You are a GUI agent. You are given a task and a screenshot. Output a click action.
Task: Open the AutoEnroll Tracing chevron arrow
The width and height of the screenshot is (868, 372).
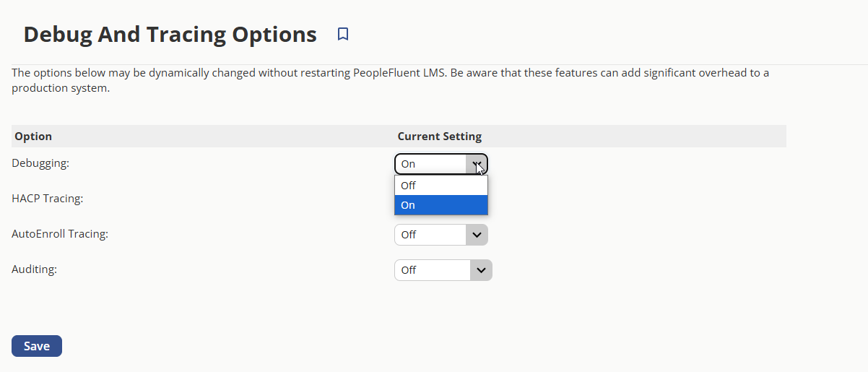tap(477, 235)
